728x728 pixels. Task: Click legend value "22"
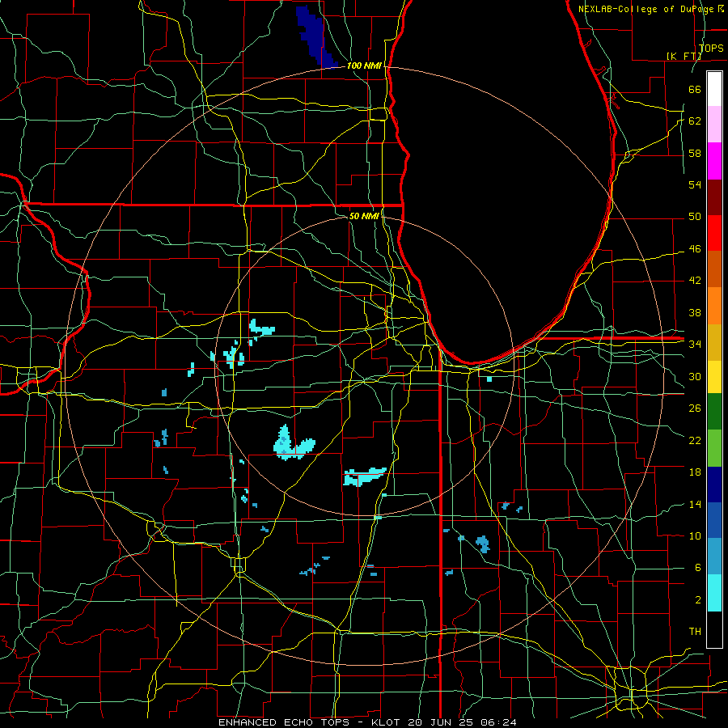pos(695,440)
